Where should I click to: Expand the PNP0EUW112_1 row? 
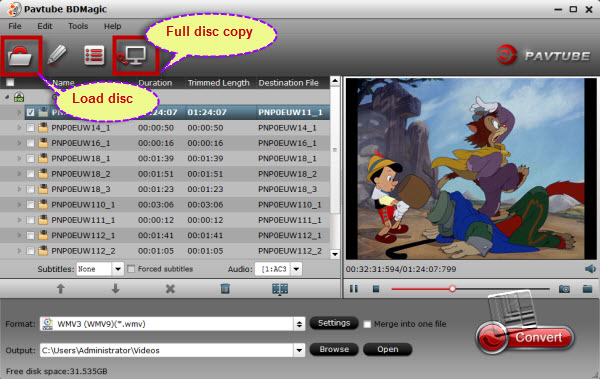[19, 235]
